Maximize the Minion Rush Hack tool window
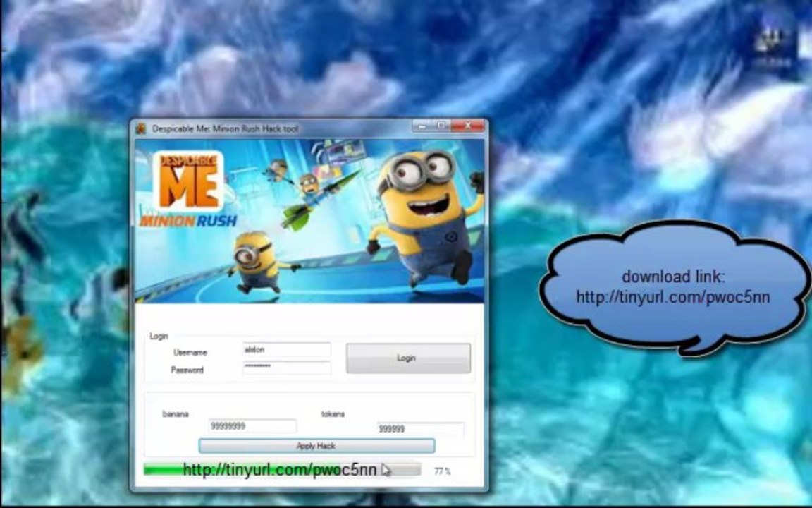 441,126
